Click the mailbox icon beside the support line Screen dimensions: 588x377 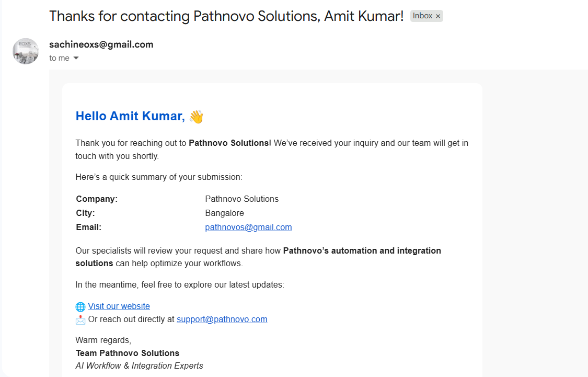point(80,319)
